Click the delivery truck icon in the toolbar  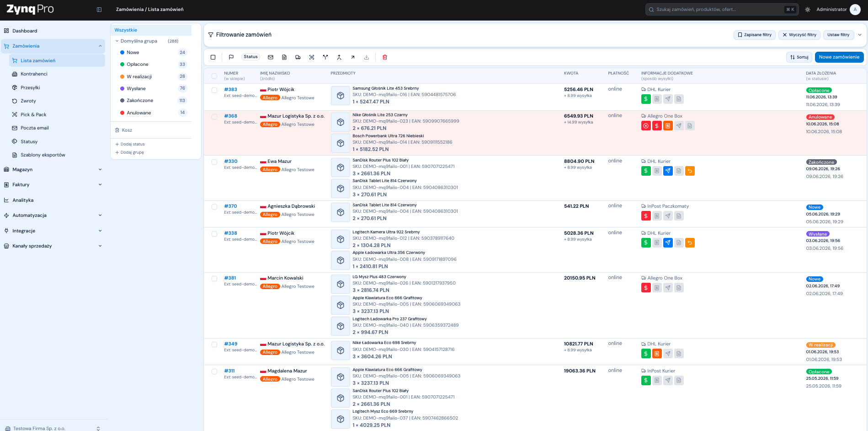pyautogui.click(x=298, y=57)
